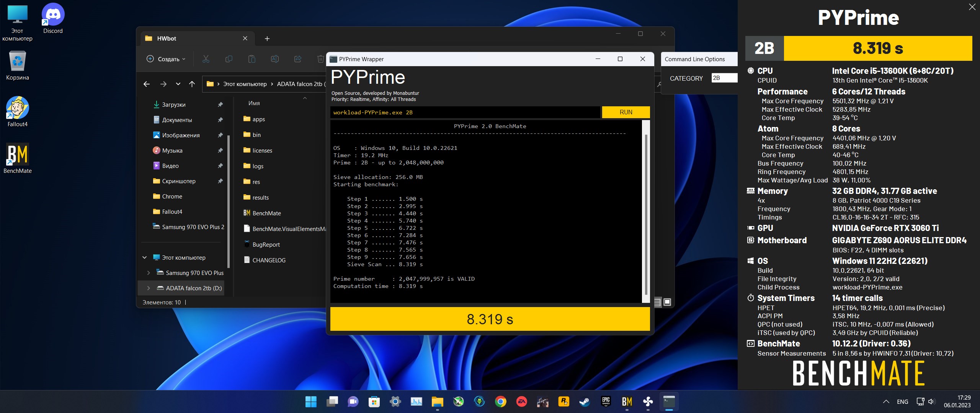Image resolution: width=980 pixels, height=413 pixels.
Task: Close the HWbot tab
Action: 245,39
